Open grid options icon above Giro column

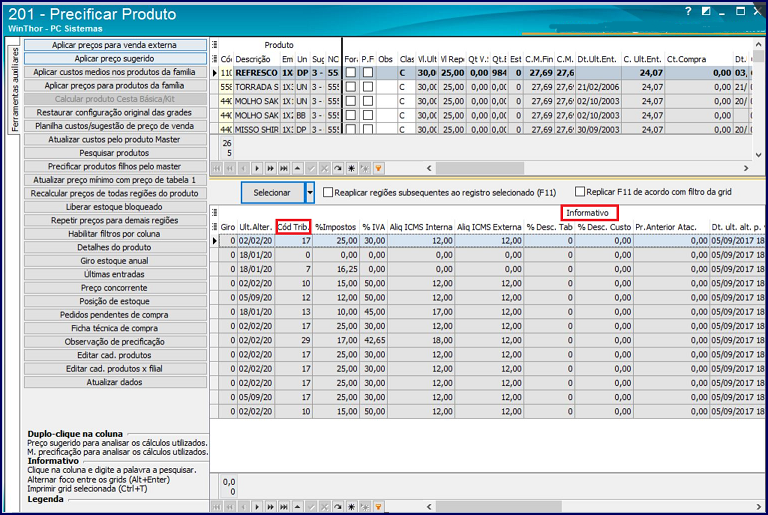point(215,213)
